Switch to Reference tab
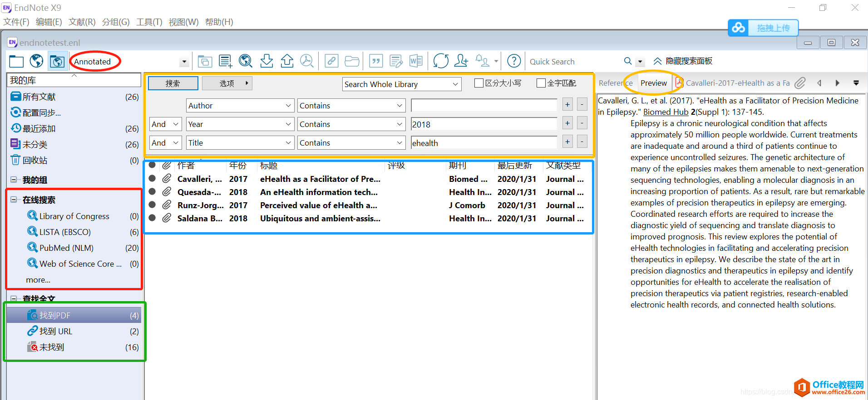 pos(616,83)
